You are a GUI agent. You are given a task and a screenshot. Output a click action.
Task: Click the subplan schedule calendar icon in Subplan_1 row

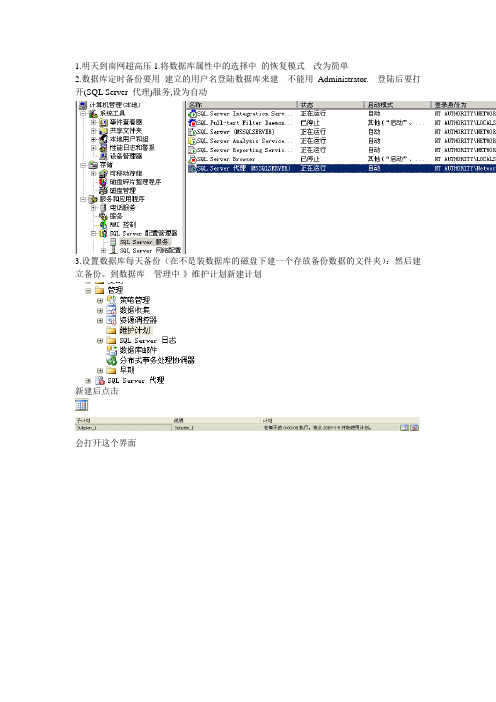[405, 428]
